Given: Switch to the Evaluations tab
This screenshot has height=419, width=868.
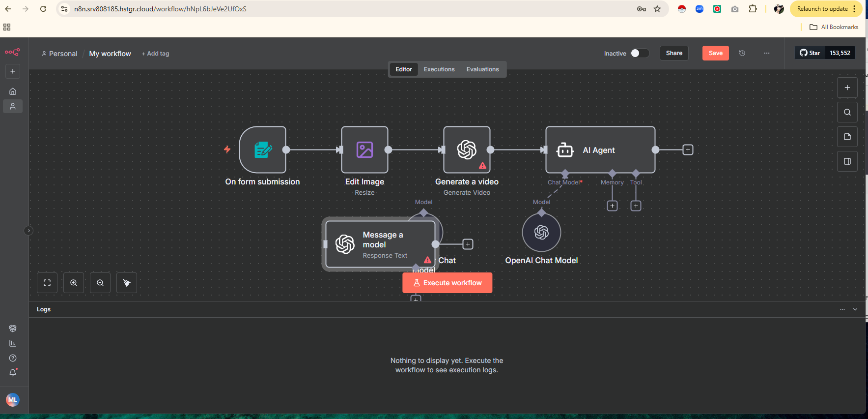Looking at the screenshot, I should [x=482, y=69].
